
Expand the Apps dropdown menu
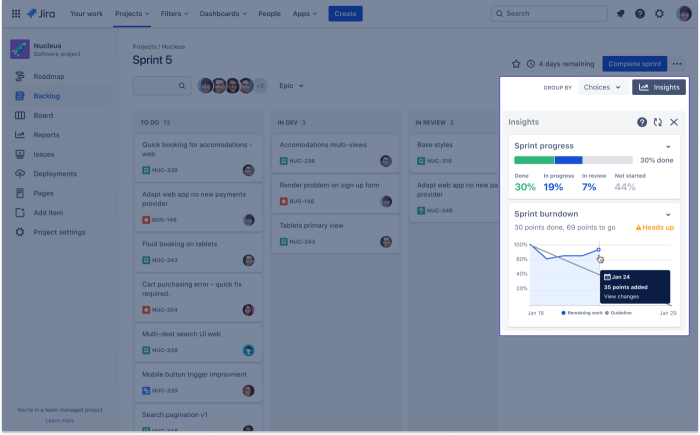click(304, 13)
